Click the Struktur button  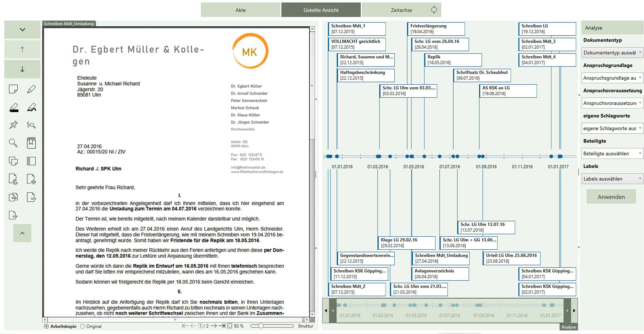coord(305,326)
